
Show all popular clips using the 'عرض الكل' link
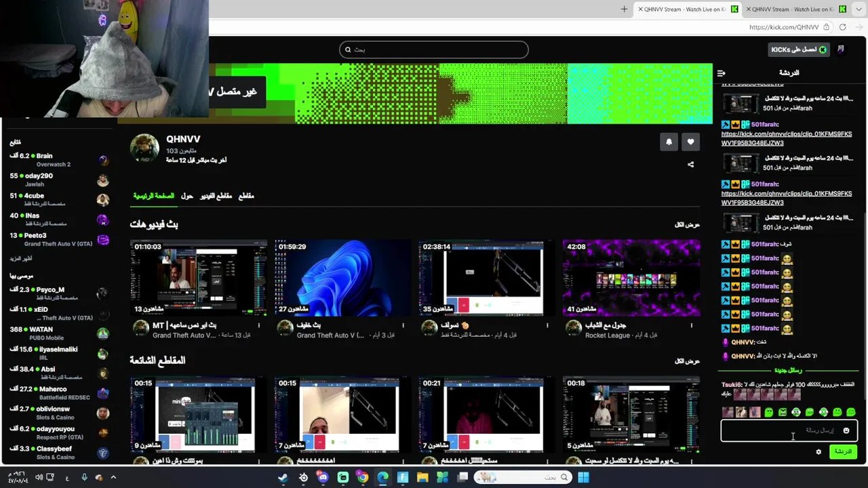click(687, 361)
